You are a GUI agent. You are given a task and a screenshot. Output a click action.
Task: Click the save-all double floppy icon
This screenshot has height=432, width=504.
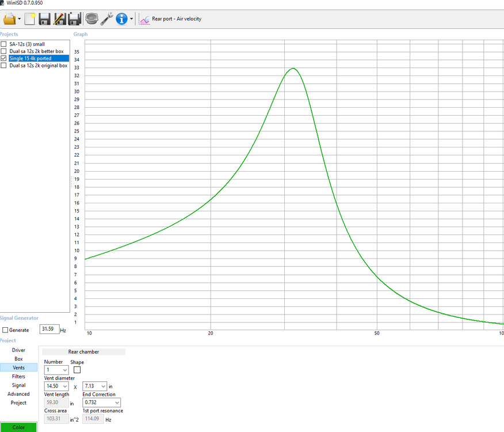[x=75, y=19]
